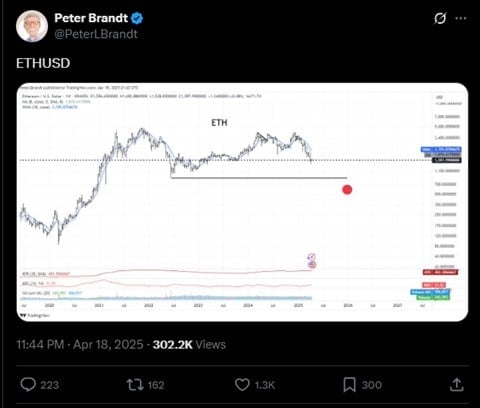Like the post with heart icon
Image resolution: width=480 pixels, height=408 pixels.
click(242, 385)
